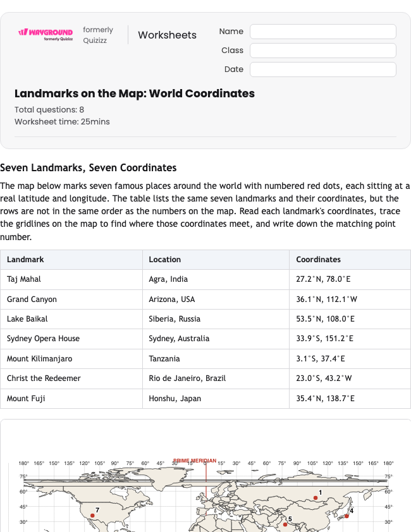Select the Mount Kilimanjaro table cell
Viewport: 411px width, 532px height.
click(71, 359)
